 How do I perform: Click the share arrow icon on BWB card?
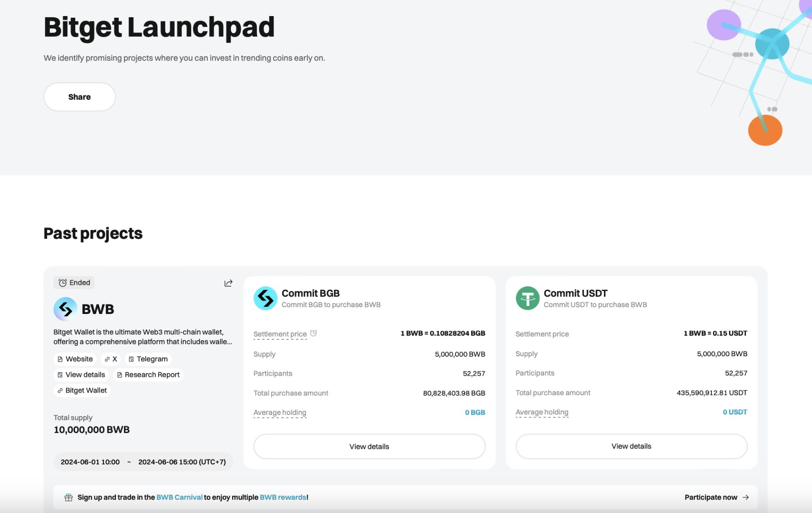(x=228, y=283)
